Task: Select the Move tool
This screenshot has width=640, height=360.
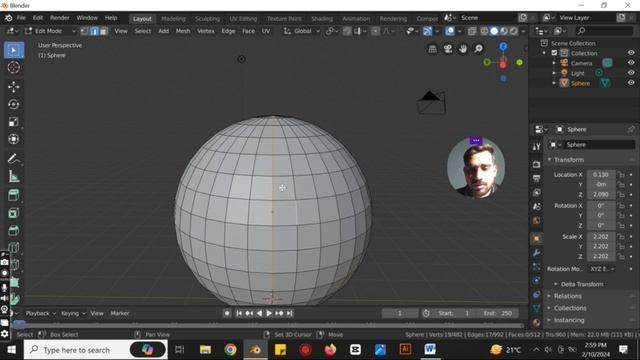Action: [x=13, y=87]
